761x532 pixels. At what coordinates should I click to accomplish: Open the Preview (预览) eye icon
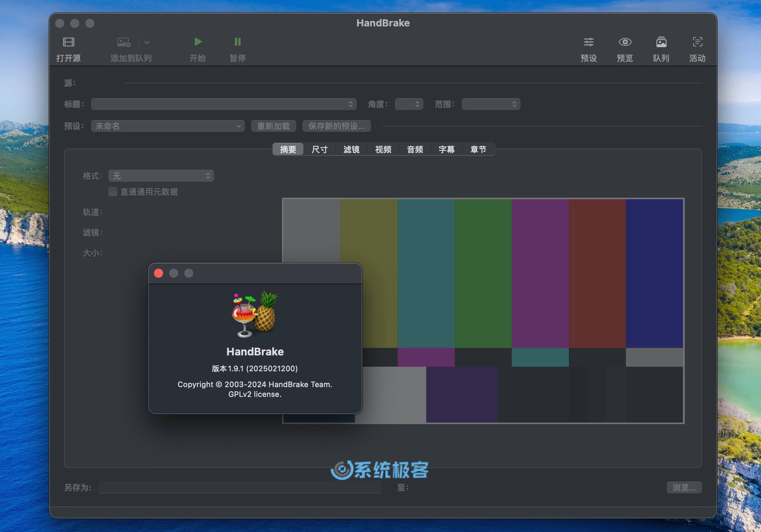click(625, 42)
